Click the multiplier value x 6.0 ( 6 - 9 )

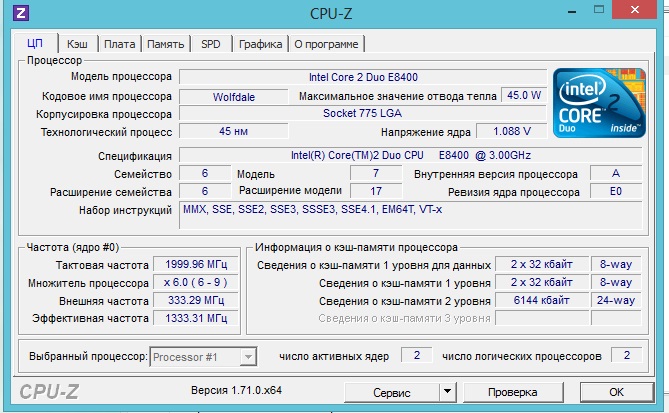[x=196, y=282]
